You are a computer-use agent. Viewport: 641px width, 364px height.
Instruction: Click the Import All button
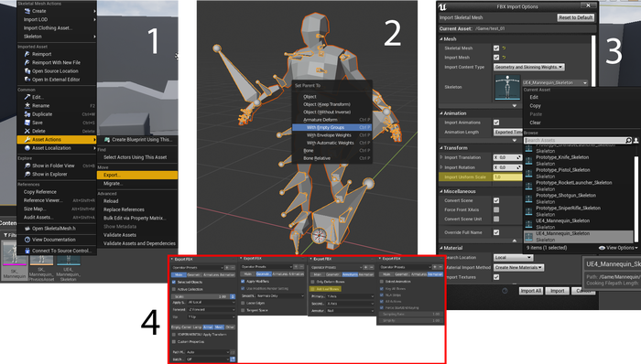[x=531, y=291]
